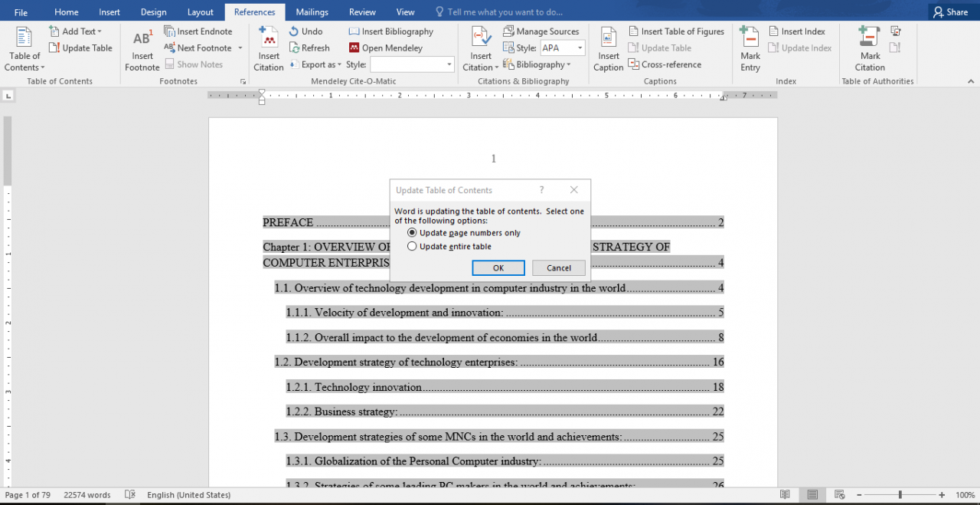Click the Insert Footnote button
This screenshot has width=980, height=505.
click(142, 50)
